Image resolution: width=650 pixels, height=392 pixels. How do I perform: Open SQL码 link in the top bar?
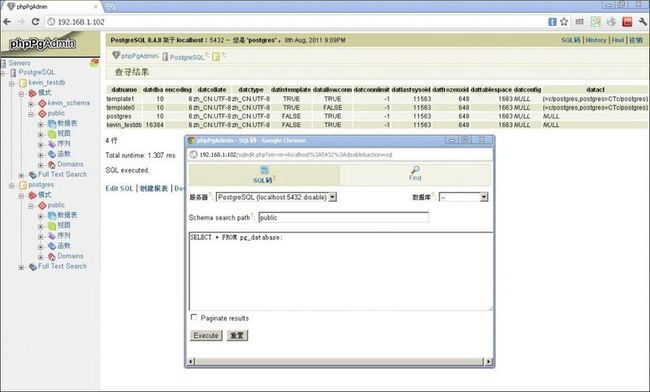coord(571,40)
